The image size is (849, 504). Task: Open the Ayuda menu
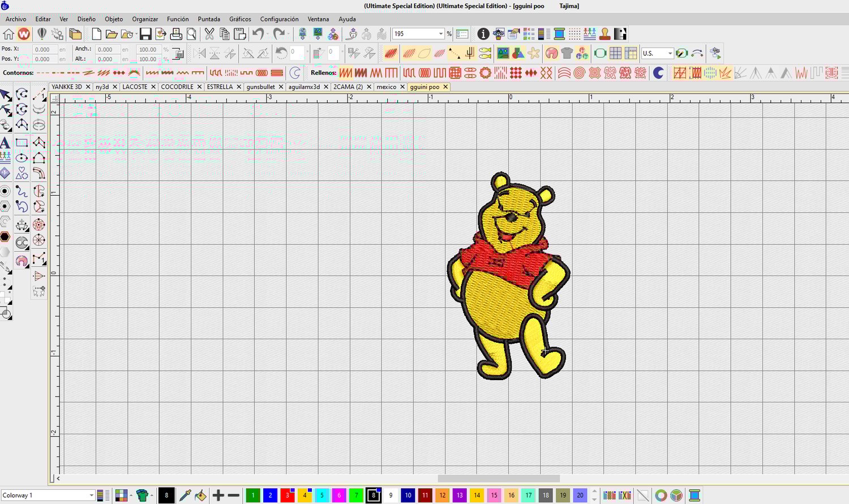tap(347, 19)
